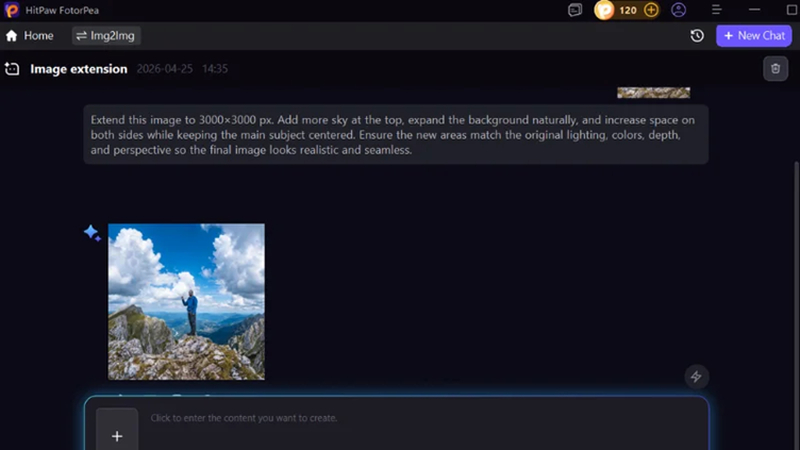800x450 pixels.
Task: Click the vertical scrollbar of the chat
Action: (797, 306)
